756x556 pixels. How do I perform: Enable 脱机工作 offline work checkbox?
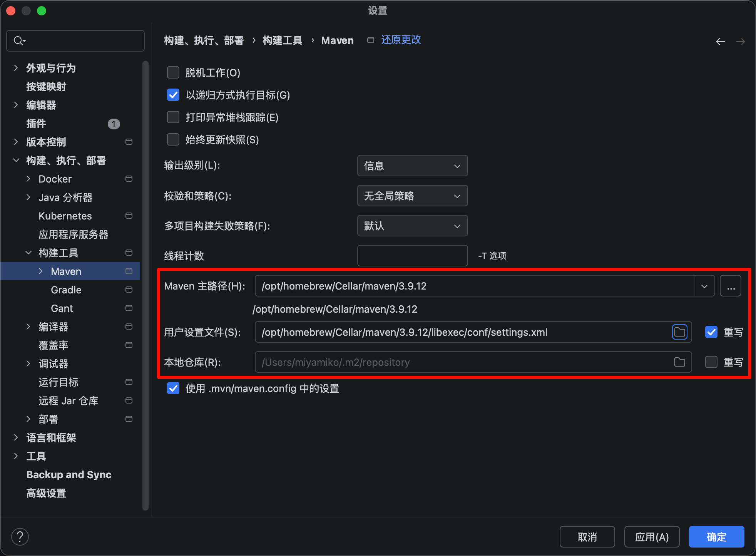click(x=173, y=72)
